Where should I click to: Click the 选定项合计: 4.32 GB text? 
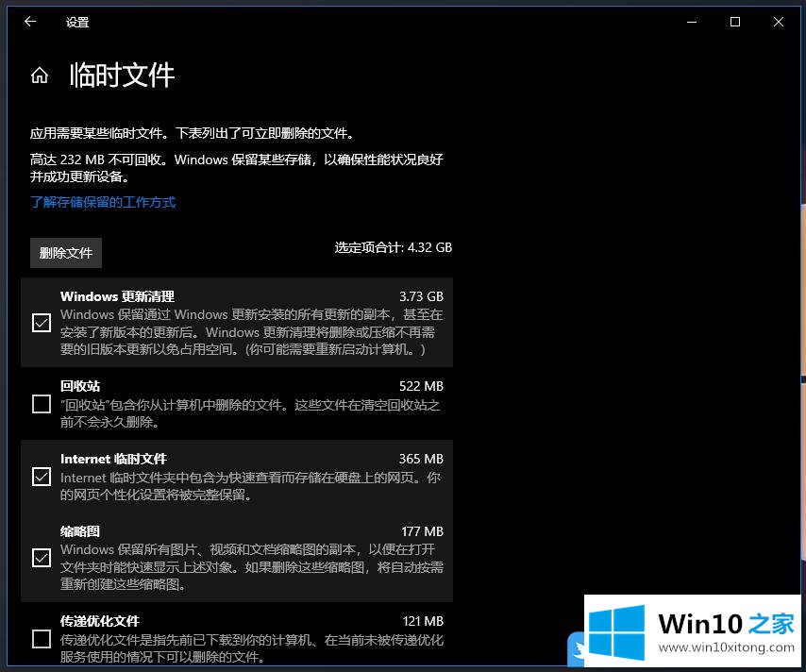click(394, 247)
